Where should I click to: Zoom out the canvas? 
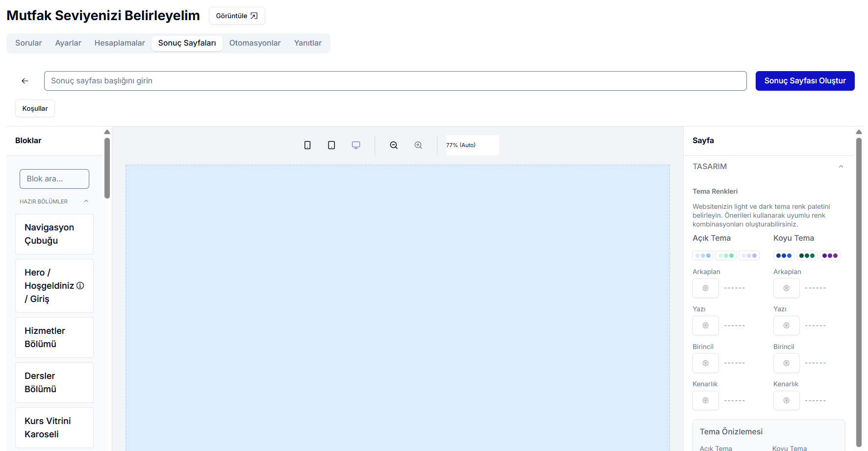coord(394,145)
